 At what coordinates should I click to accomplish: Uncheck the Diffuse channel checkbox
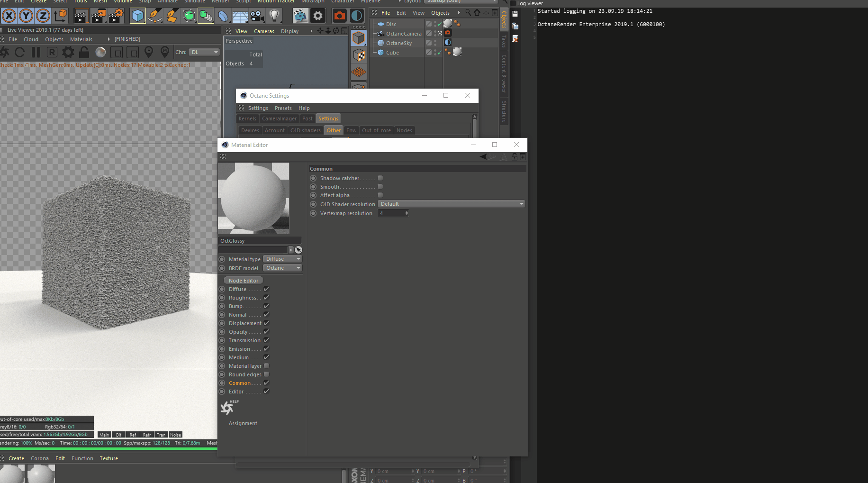(266, 289)
